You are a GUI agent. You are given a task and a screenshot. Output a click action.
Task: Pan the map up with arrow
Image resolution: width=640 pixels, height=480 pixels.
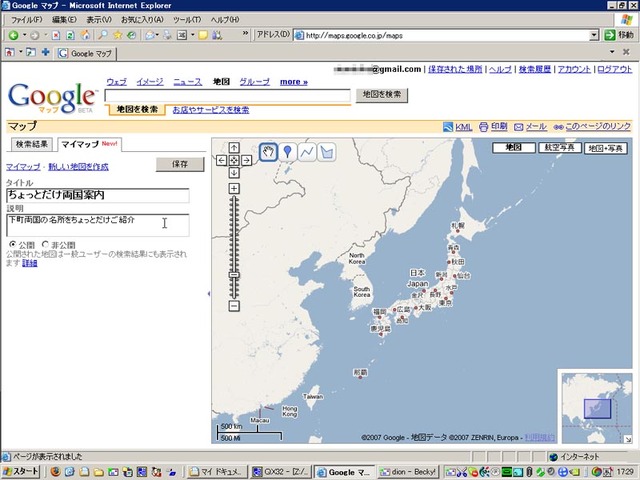tap(234, 147)
